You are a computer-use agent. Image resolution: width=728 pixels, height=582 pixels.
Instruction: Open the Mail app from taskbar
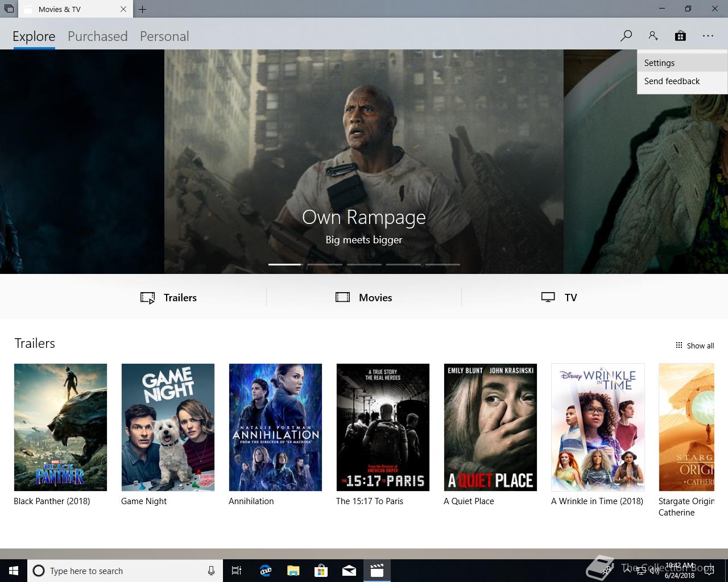point(349,571)
